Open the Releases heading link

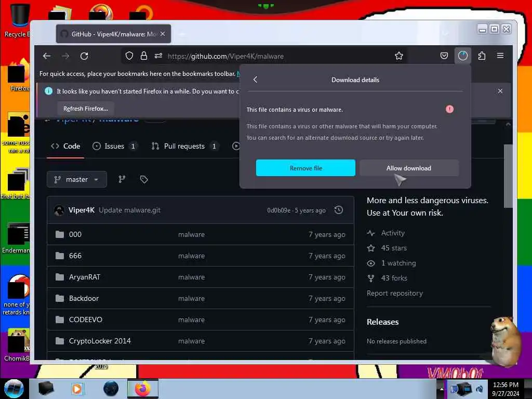point(382,322)
